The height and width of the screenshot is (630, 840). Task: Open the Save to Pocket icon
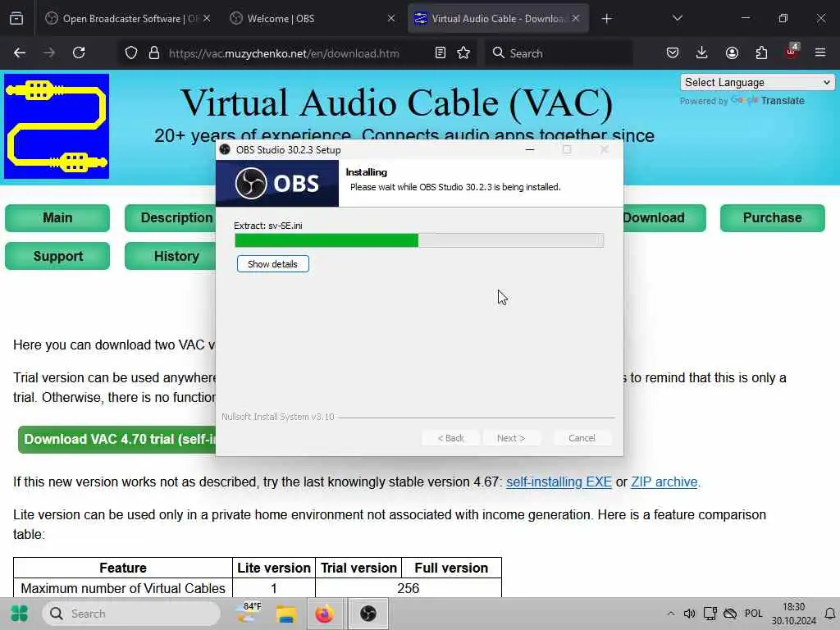[673, 53]
